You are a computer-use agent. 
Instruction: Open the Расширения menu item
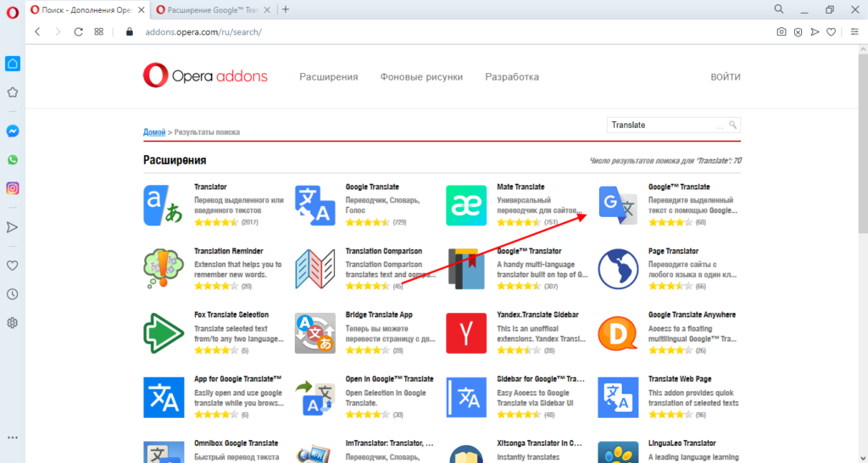click(x=328, y=77)
